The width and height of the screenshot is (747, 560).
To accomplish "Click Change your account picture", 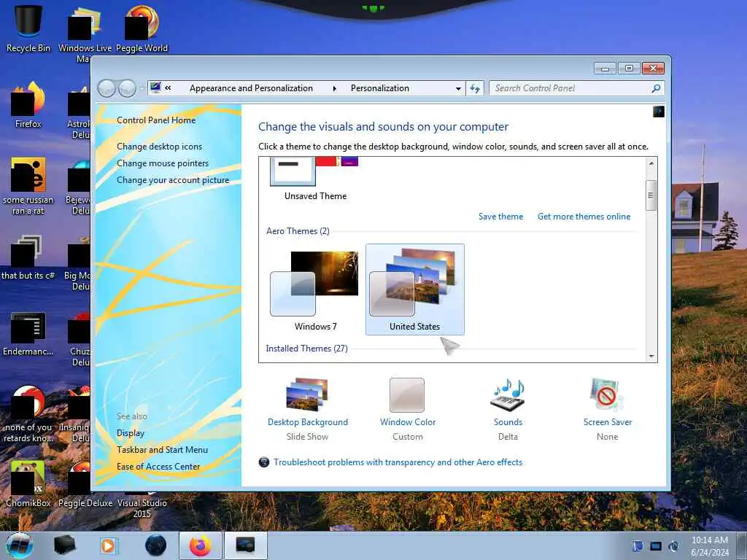I will click(173, 180).
